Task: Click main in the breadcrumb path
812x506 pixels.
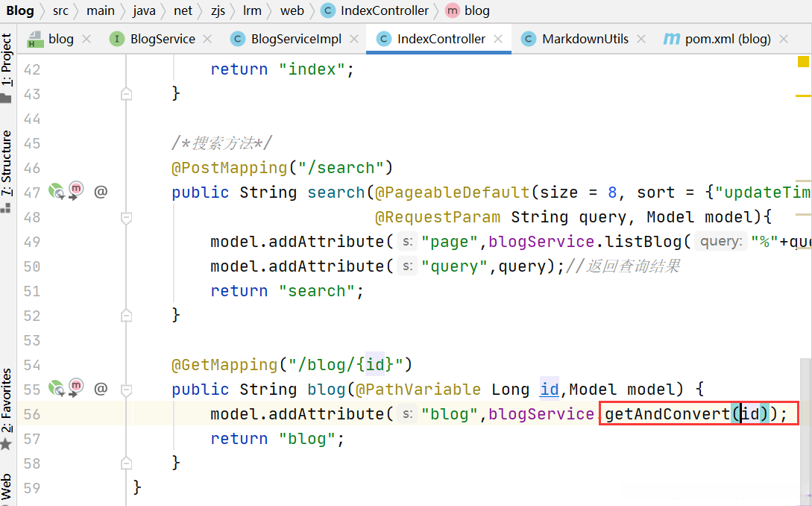Action: coord(101,10)
